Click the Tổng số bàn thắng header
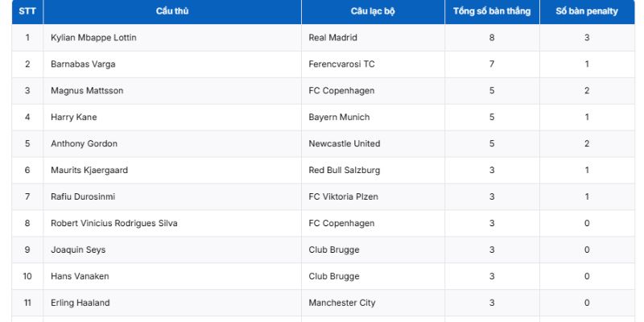The width and height of the screenshot is (644, 322). pos(492,11)
